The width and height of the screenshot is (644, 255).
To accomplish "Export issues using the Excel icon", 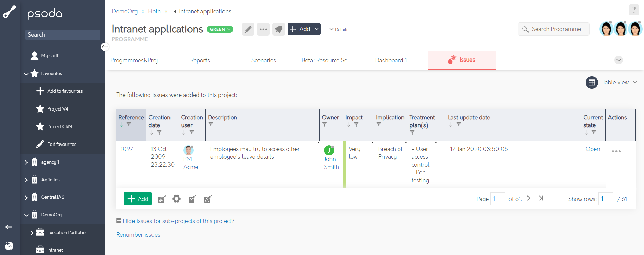I will [192, 199].
